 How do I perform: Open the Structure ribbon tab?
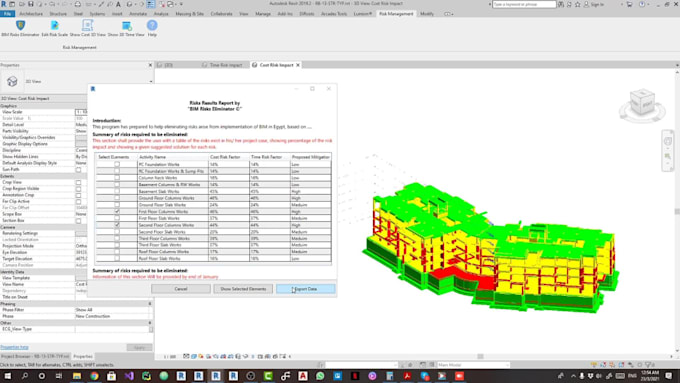click(58, 14)
